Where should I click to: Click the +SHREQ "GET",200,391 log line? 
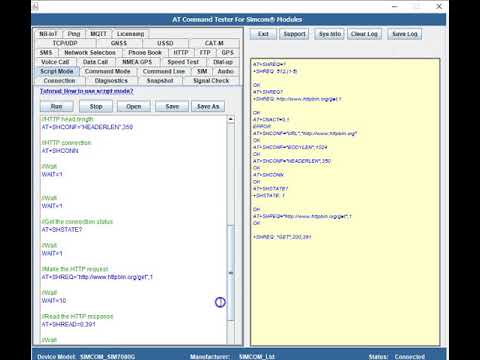tap(282, 237)
